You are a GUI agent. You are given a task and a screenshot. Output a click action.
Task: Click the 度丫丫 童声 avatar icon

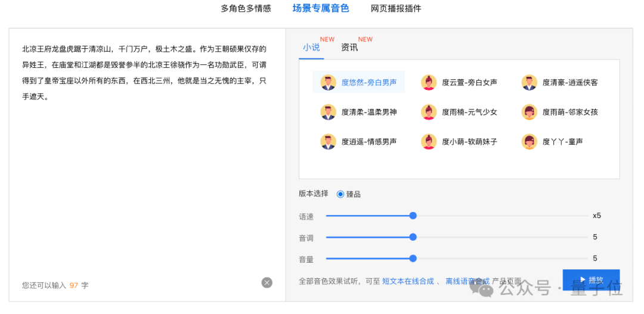[530, 142]
